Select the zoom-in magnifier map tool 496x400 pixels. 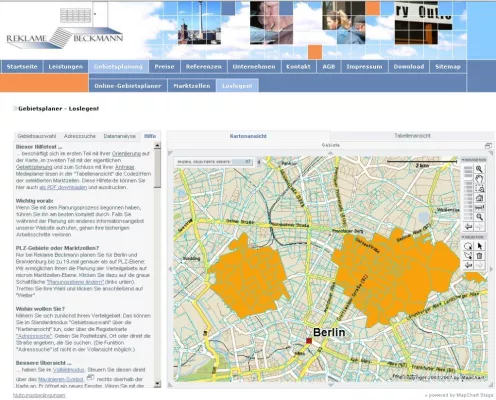coord(479,169)
